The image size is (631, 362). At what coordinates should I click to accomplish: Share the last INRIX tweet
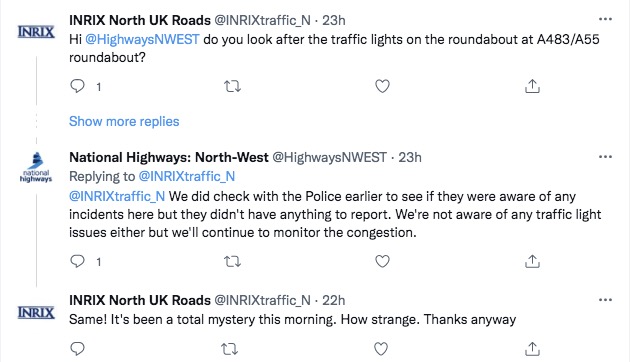(532, 349)
